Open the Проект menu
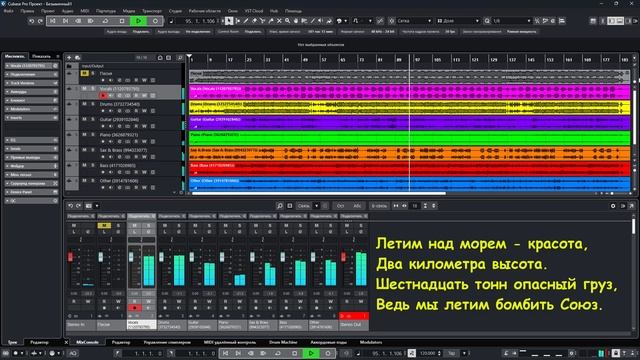Viewport: 640px width, 360px height. pos(48,11)
